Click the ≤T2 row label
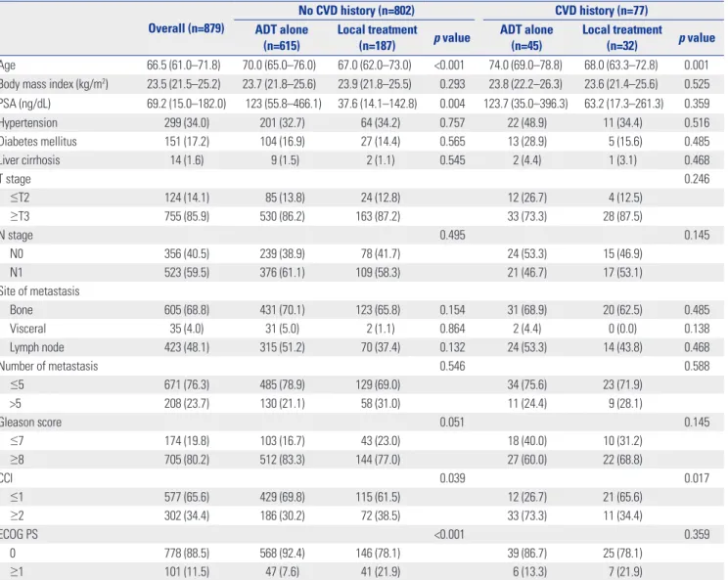728x580 pixels. point(20,198)
